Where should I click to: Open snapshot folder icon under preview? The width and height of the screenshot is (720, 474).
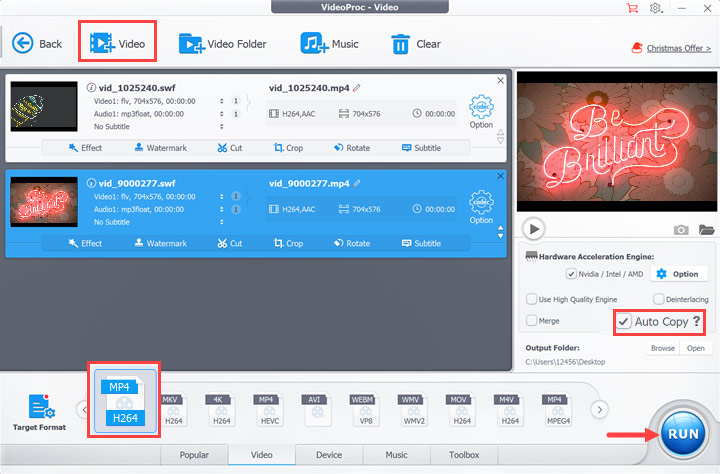(706, 229)
